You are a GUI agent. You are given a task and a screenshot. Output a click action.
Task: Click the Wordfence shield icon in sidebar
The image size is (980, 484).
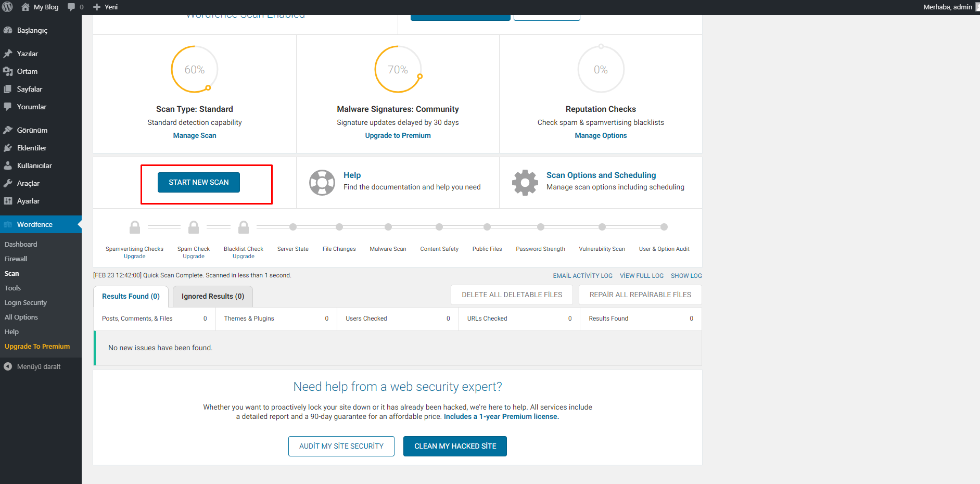point(8,224)
